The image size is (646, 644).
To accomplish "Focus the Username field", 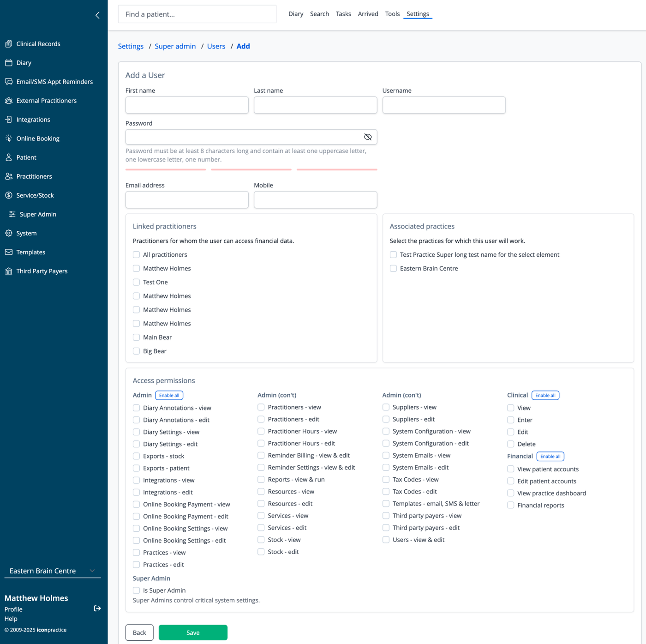I will point(444,105).
